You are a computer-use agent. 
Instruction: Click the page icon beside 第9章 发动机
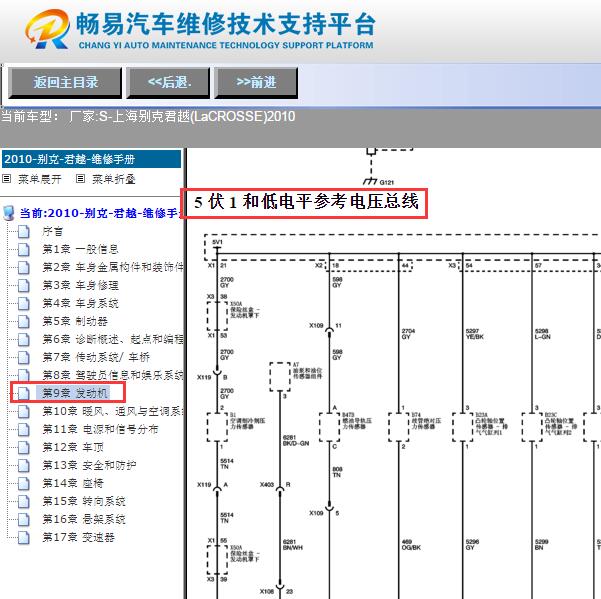click(x=23, y=393)
